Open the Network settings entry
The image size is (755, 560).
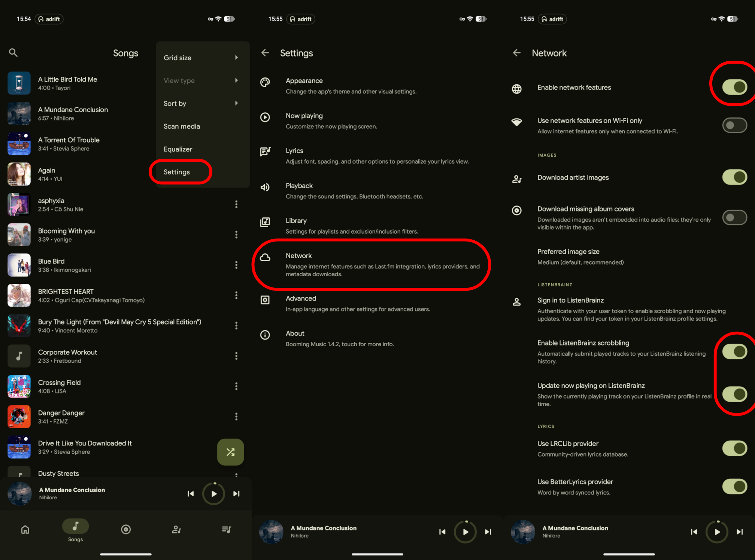(x=377, y=265)
